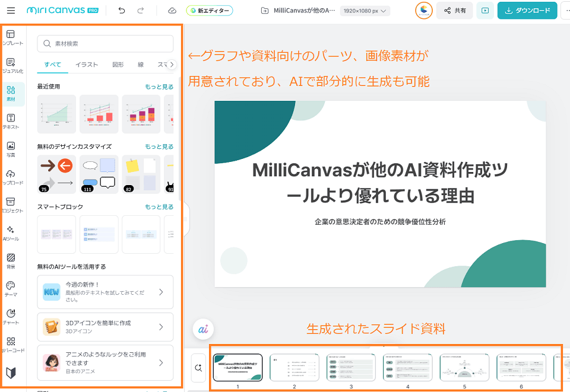Open the プロジェクト sidebar panel
This screenshot has width=570, height=392.
[11, 205]
